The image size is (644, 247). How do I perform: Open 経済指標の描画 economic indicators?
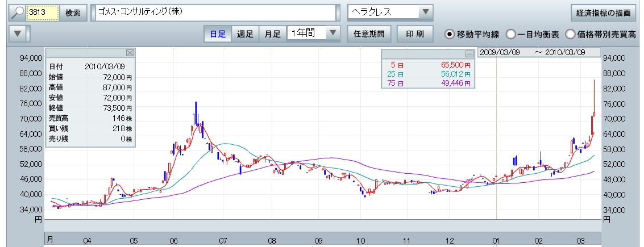click(603, 12)
